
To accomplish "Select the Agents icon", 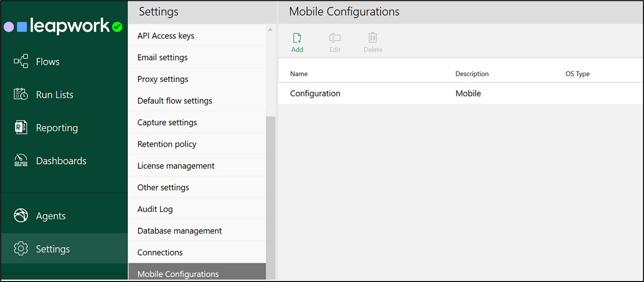I will tap(21, 216).
